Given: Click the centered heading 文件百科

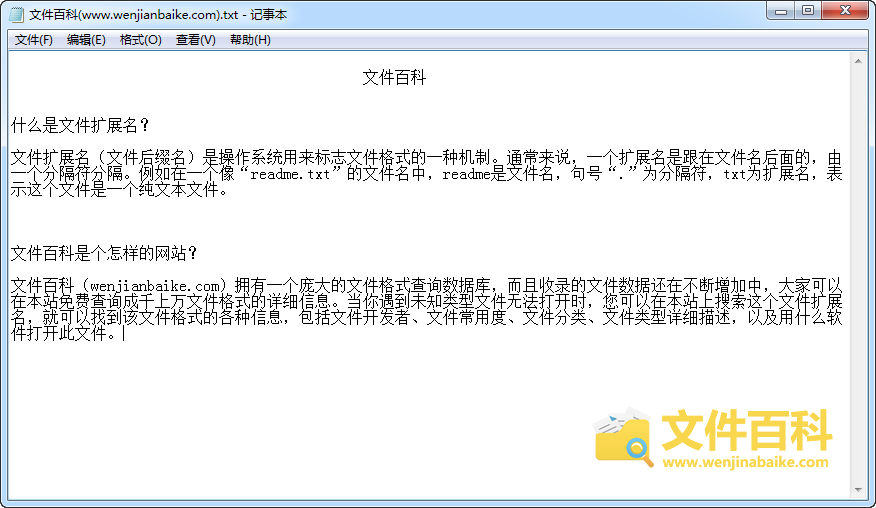Looking at the screenshot, I should pos(394,77).
